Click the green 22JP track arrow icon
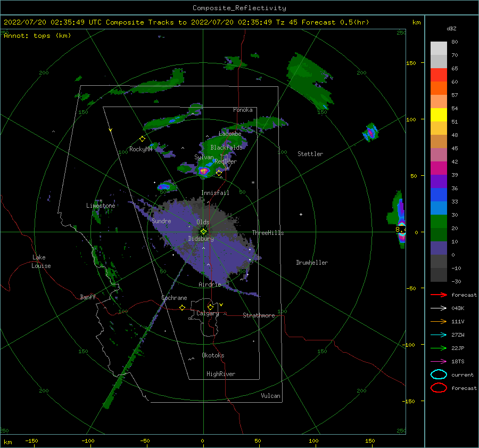 pos(439,348)
